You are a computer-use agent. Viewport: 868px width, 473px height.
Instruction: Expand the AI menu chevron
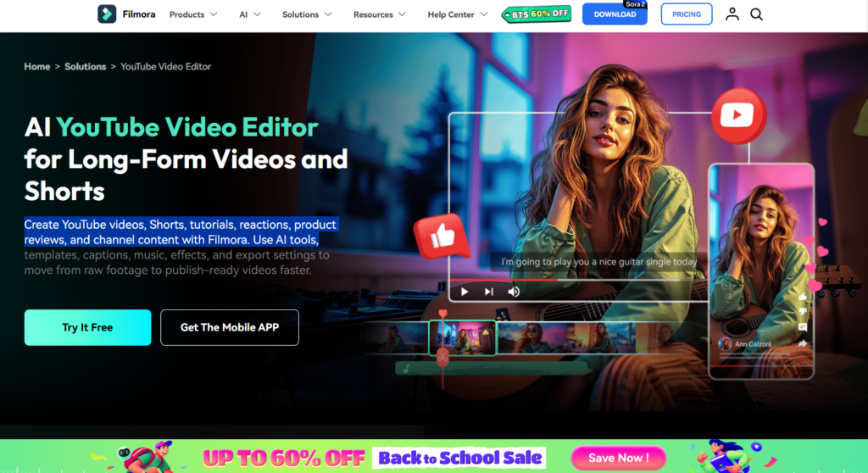coord(257,14)
